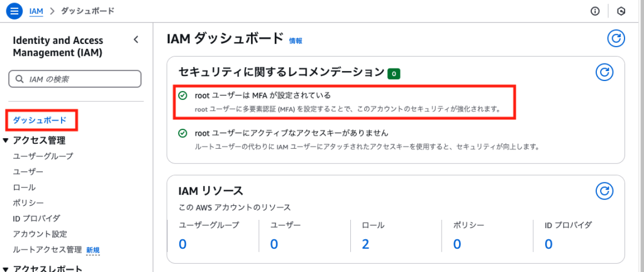Go to ロール in the sidebar
This screenshot has width=644, height=272.
pos(25,187)
